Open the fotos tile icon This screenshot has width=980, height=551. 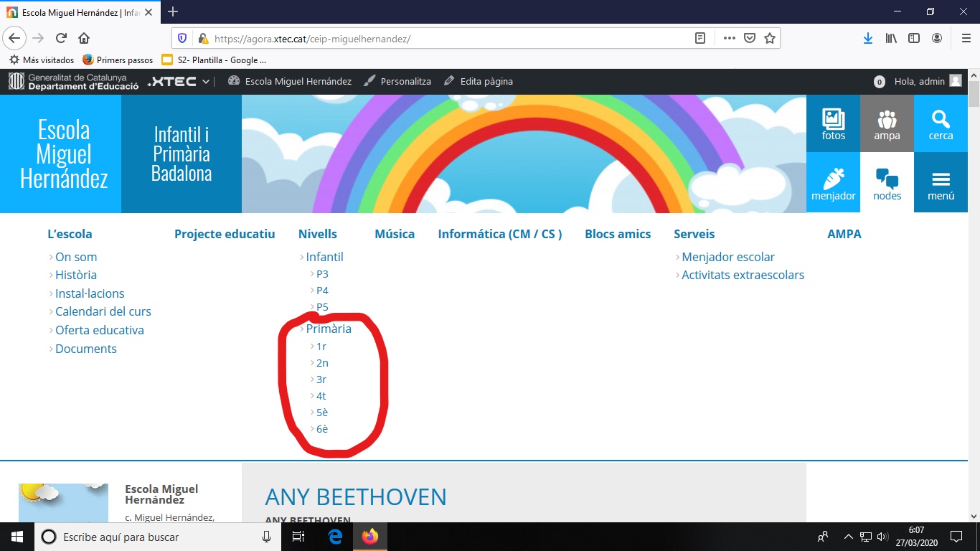pyautogui.click(x=833, y=123)
